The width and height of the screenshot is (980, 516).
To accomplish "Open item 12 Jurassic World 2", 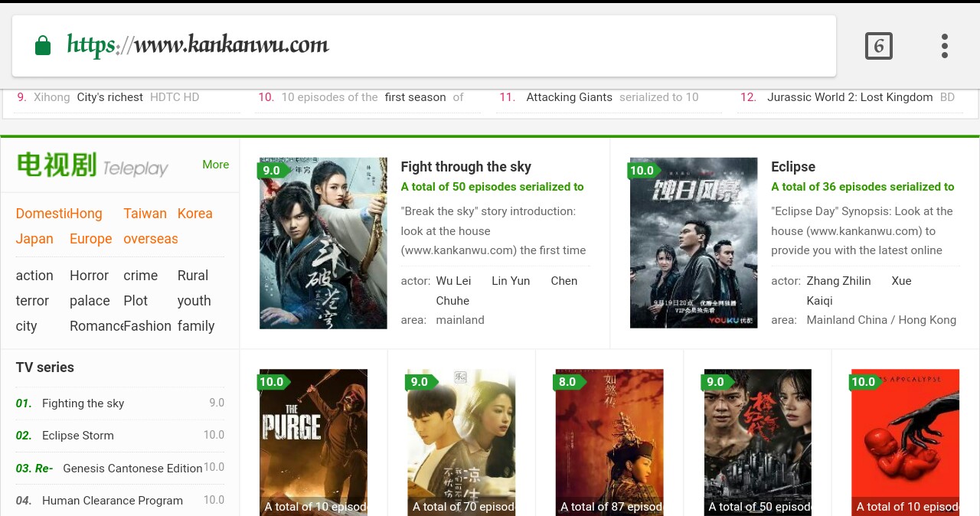I will (850, 97).
